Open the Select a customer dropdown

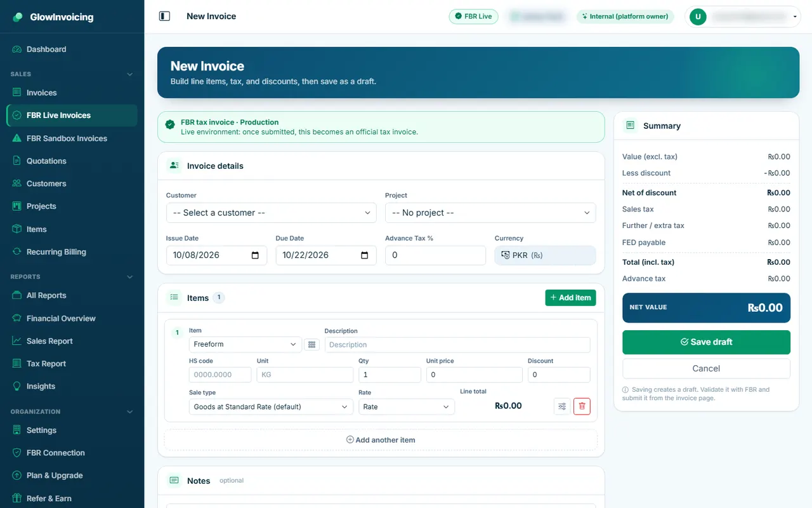(x=271, y=213)
